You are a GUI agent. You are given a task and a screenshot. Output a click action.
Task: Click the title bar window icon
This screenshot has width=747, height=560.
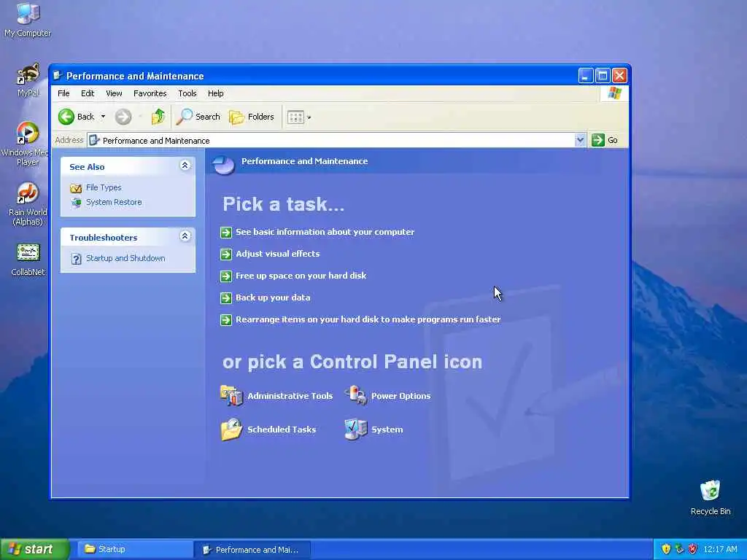(58, 76)
